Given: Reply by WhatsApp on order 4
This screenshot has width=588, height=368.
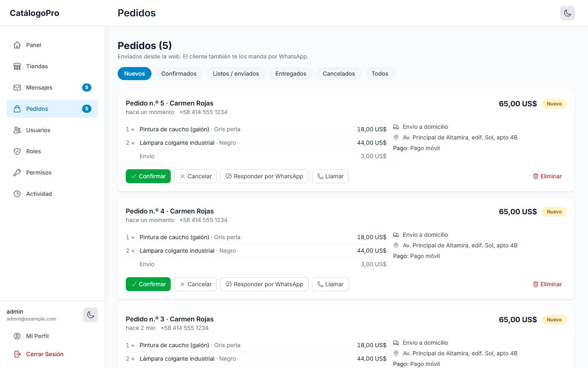Looking at the screenshot, I should [264, 284].
